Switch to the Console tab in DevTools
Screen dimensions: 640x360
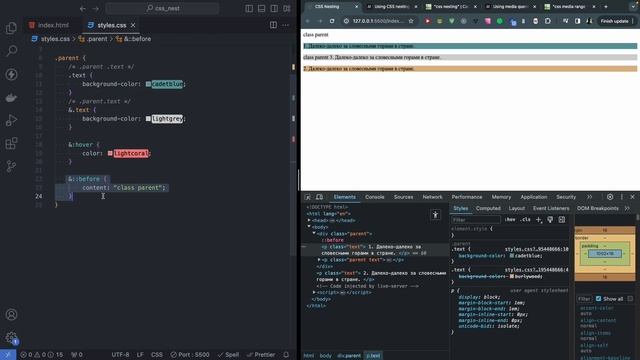375,197
